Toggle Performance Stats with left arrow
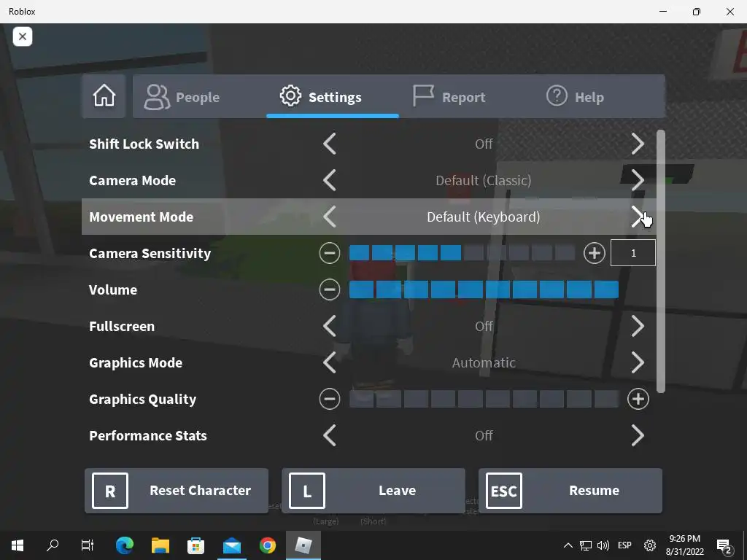747x560 pixels. click(330, 435)
